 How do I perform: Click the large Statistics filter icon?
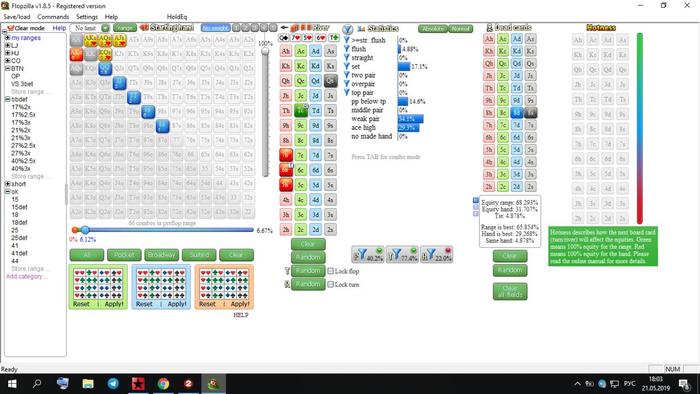tap(347, 29)
